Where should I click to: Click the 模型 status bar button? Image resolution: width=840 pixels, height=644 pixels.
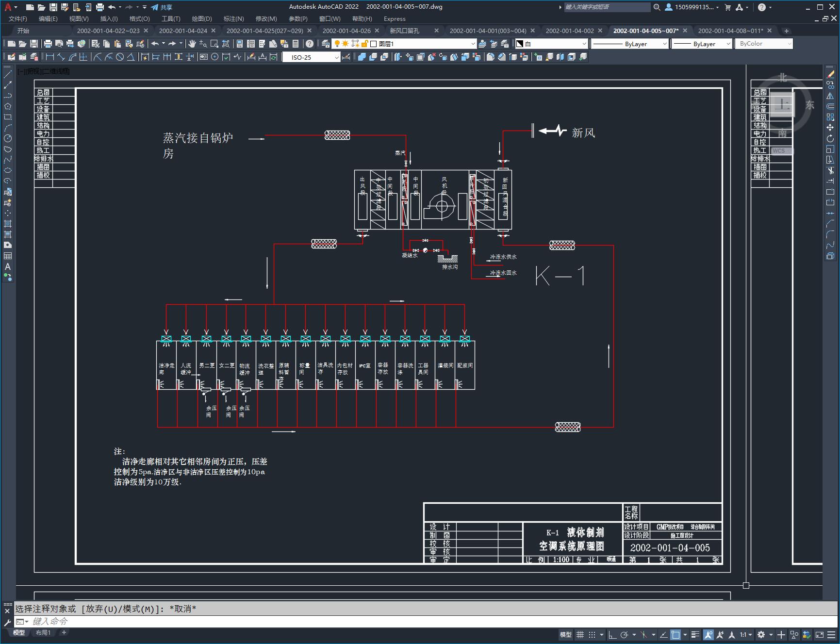click(x=566, y=634)
